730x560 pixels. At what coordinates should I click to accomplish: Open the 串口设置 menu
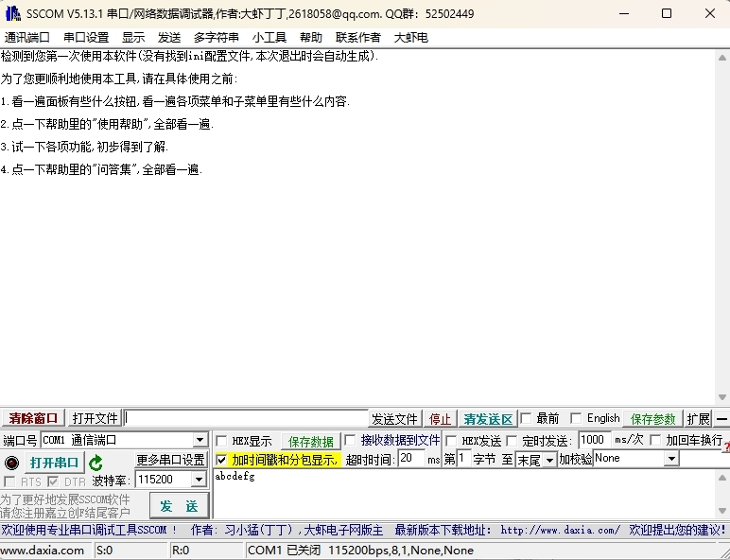click(x=86, y=37)
